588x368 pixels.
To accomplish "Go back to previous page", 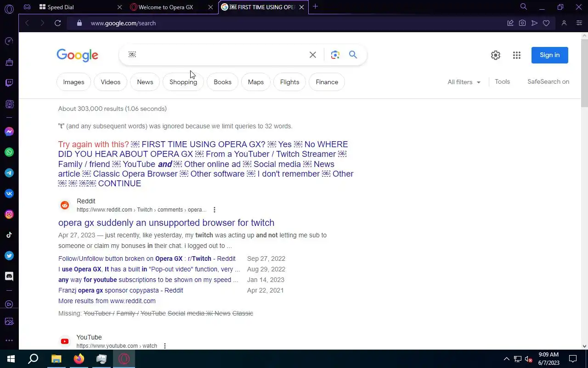I will click(x=27, y=23).
